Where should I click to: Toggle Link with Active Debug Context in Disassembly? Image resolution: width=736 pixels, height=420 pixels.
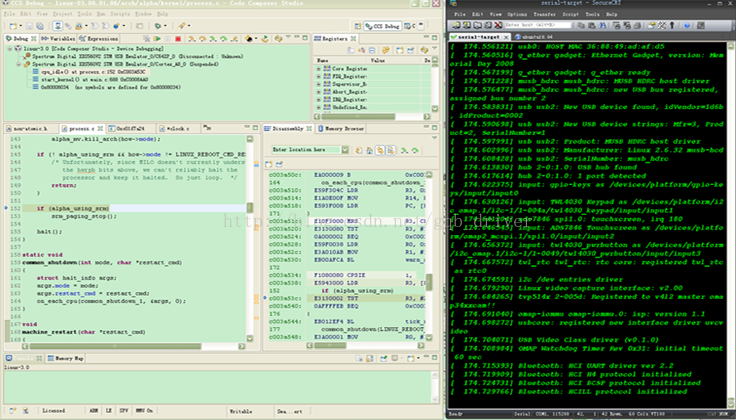pos(380,150)
